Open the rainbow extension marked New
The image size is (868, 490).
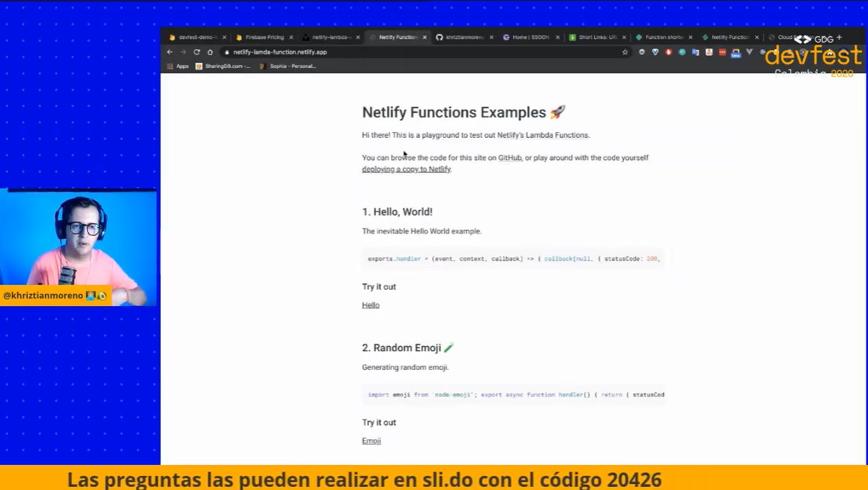click(x=736, y=53)
